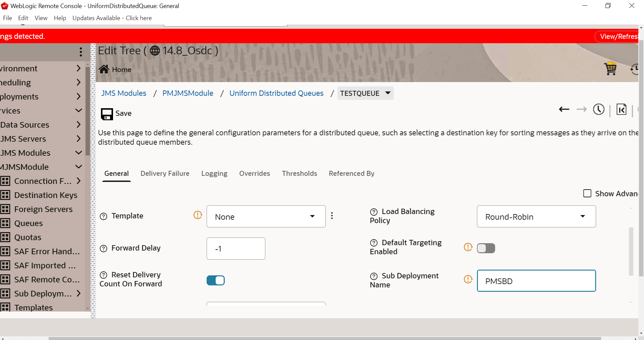Go forward with the right arrow icon
Viewport: 644px width, 340px height.
582,109
